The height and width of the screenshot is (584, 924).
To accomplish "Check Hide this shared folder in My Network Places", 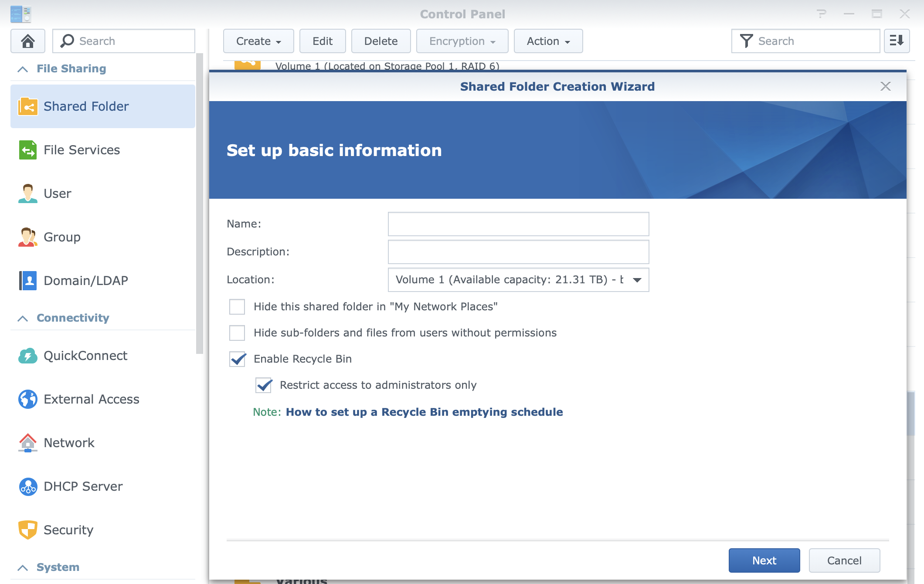I will click(x=237, y=307).
